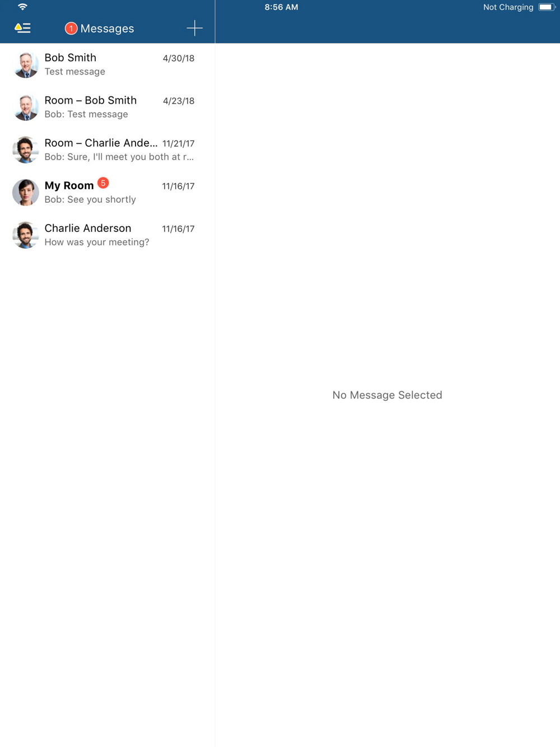Select the Room – Charlie Ande... conversation
This screenshot has width=560, height=747.
[x=108, y=150]
